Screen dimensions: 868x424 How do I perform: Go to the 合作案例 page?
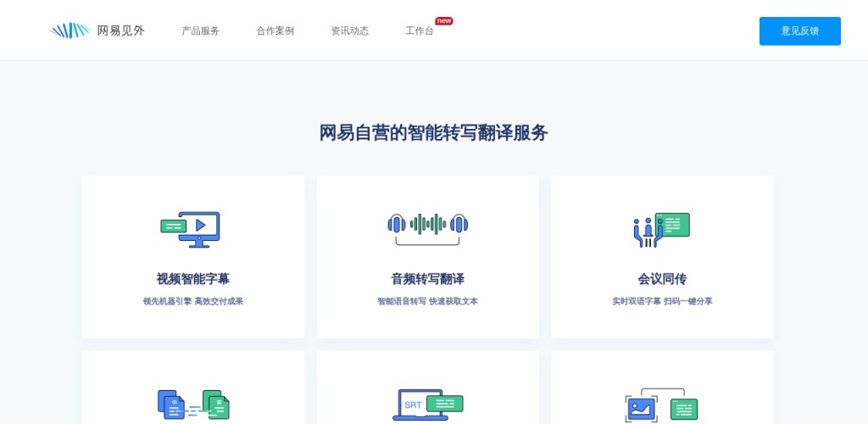point(275,31)
